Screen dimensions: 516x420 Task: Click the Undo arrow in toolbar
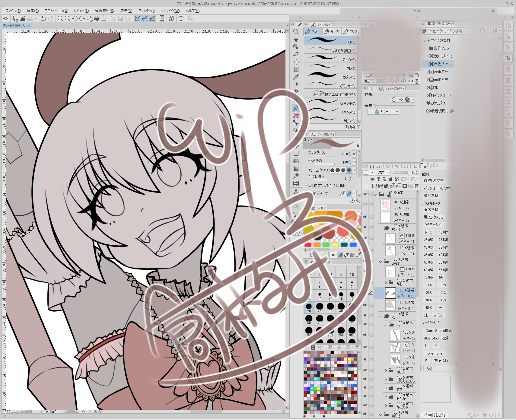(43, 18)
